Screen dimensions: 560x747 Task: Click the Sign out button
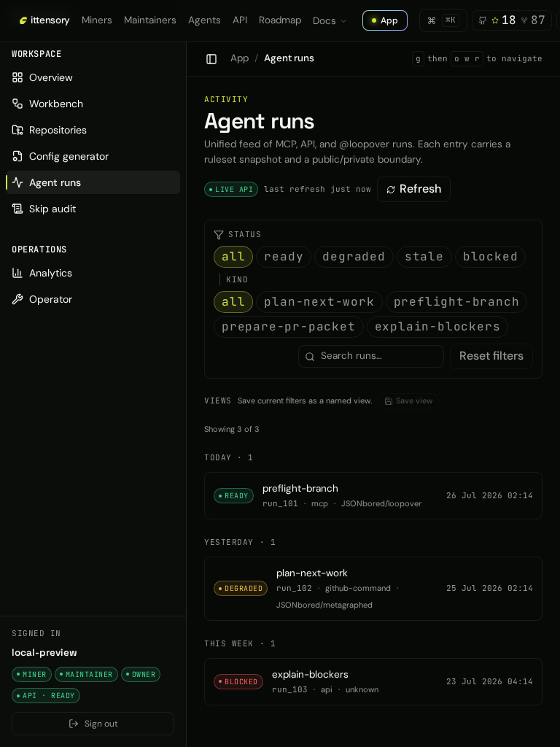coord(93,724)
